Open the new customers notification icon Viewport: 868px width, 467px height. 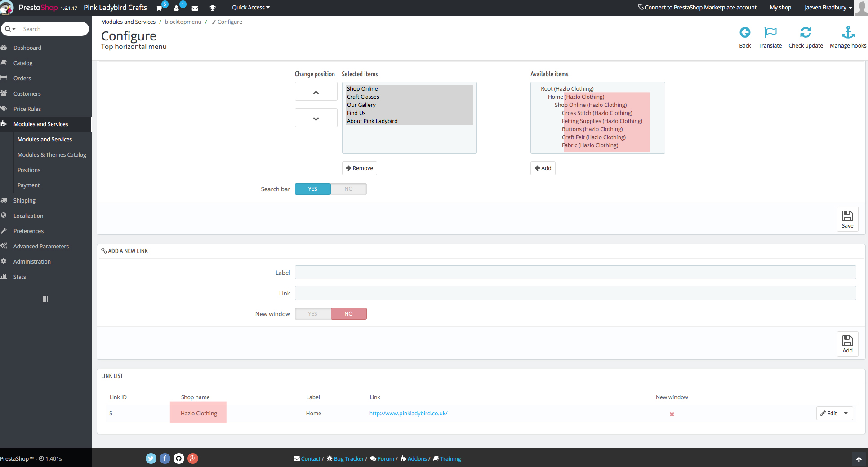(177, 8)
